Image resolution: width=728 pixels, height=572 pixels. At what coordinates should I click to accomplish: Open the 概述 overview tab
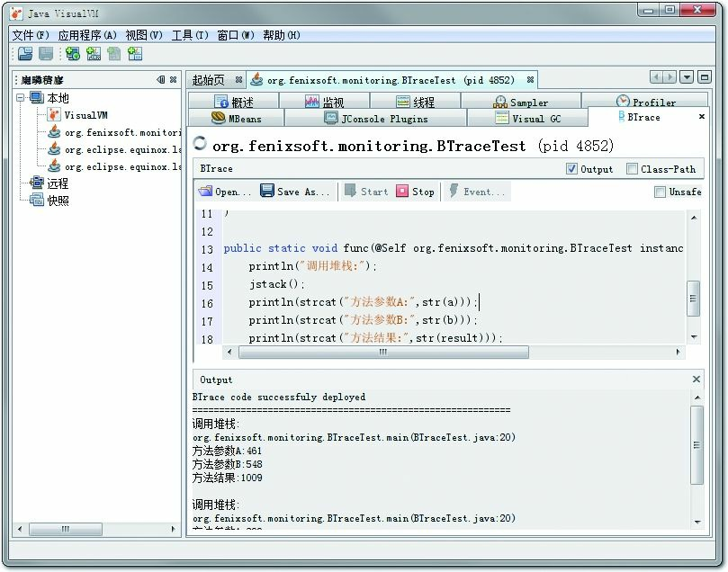(x=234, y=102)
